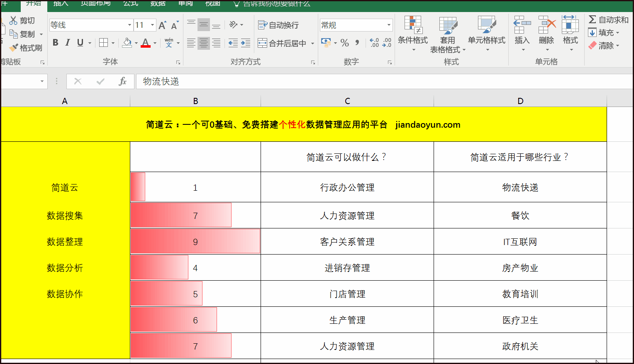Decrease font size with the smaller A icon
This screenshot has height=364, width=634.
175,25
